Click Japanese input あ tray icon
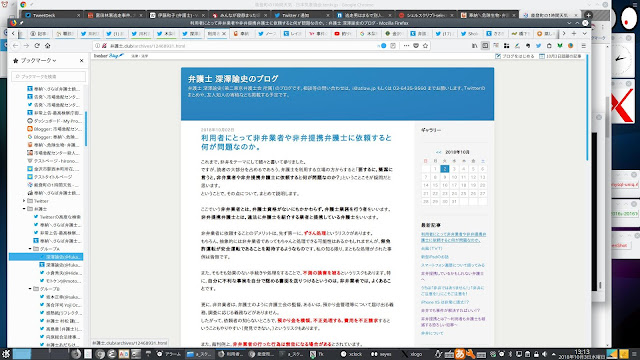The width and height of the screenshot is (640, 360). tap(460, 354)
